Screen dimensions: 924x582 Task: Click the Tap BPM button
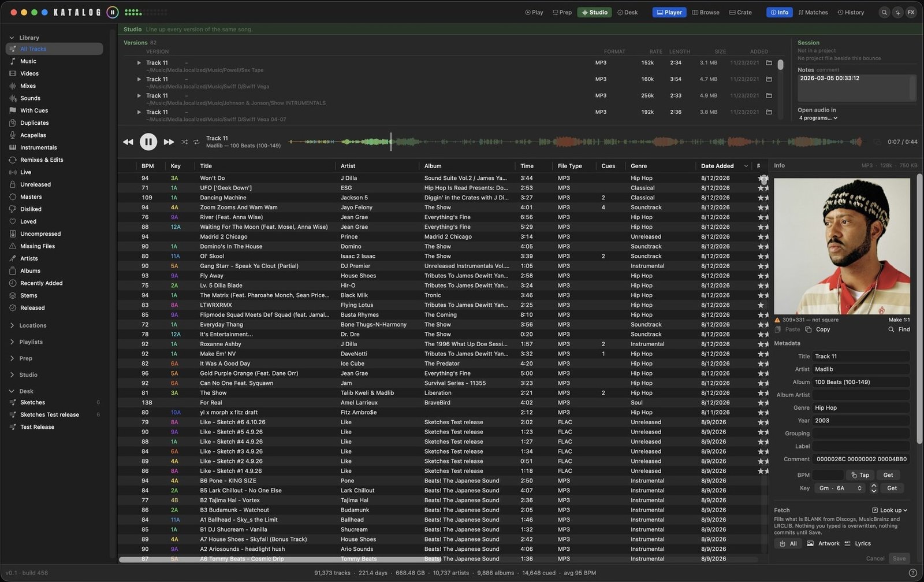[x=860, y=475]
